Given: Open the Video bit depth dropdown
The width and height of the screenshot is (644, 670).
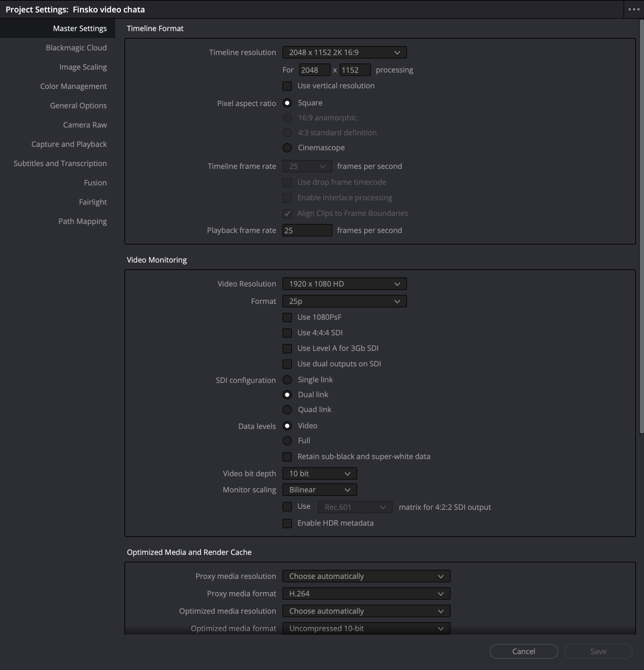Looking at the screenshot, I should (x=319, y=474).
